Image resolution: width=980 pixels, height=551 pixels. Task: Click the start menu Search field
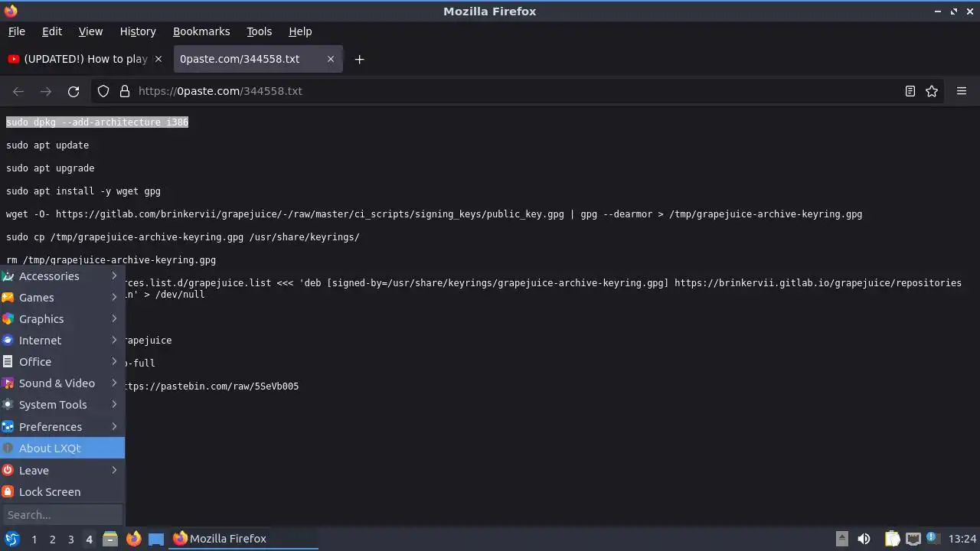click(x=62, y=515)
